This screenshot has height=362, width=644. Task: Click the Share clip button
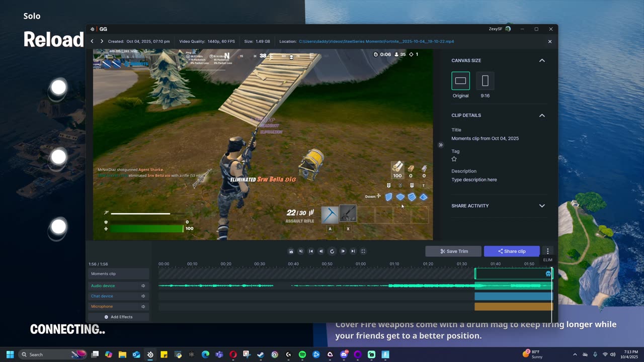click(x=512, y=251)
